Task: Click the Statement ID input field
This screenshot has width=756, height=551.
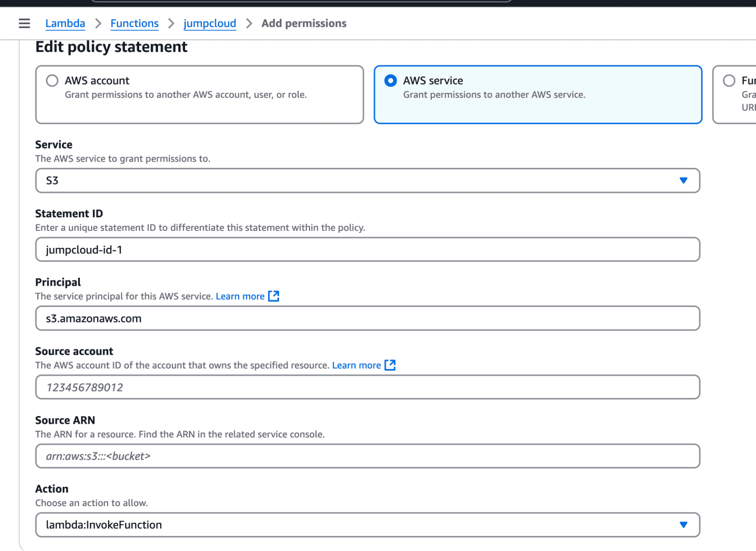Action: 367,249
